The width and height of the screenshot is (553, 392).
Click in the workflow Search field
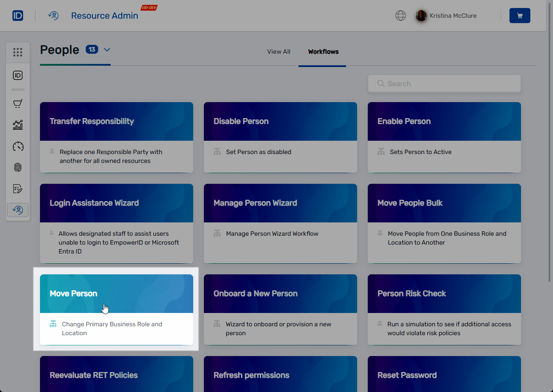pyautogui.click(x=444, y=83)
